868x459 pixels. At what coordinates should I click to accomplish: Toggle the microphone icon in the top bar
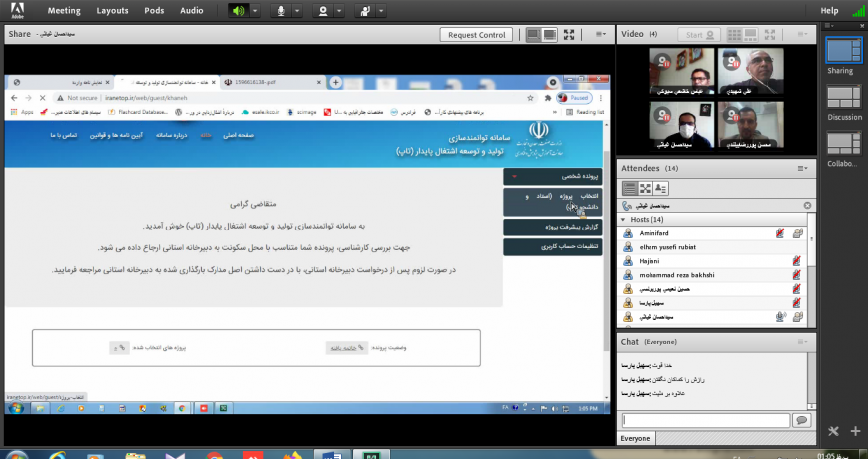pyautogui.click(x=281, y=11)
